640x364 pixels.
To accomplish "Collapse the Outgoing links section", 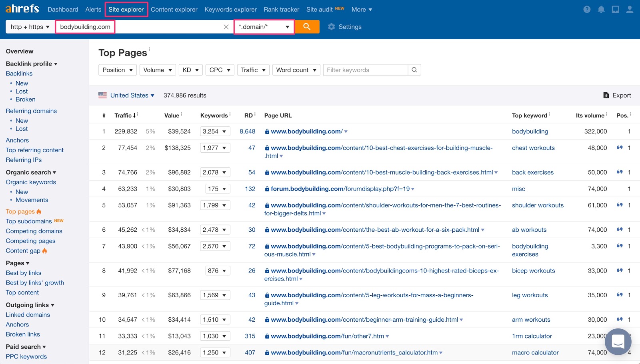I will point(30,305).
